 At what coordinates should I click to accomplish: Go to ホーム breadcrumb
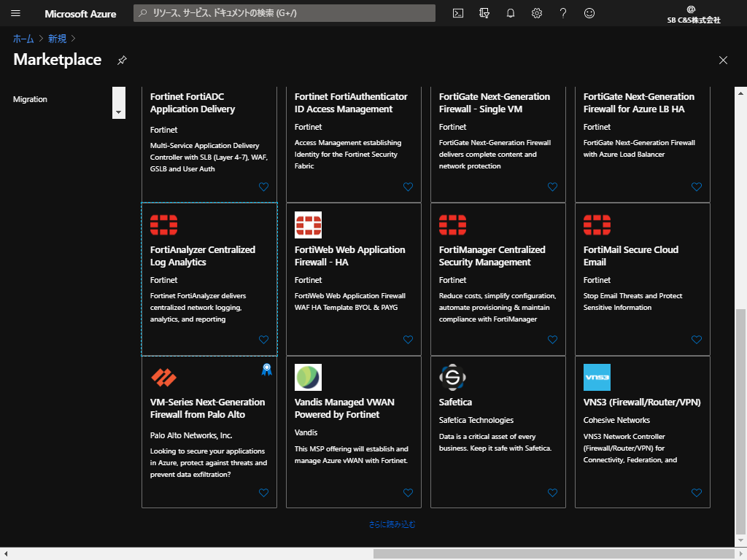(23, 39)
